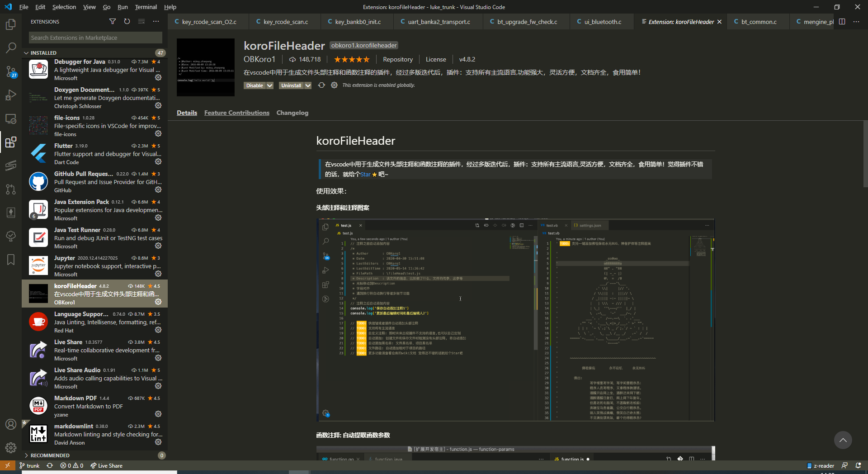Screen dimensions: 868x474
Task: Open Uninstall dropdown arrow
Action: pos(308,85)
